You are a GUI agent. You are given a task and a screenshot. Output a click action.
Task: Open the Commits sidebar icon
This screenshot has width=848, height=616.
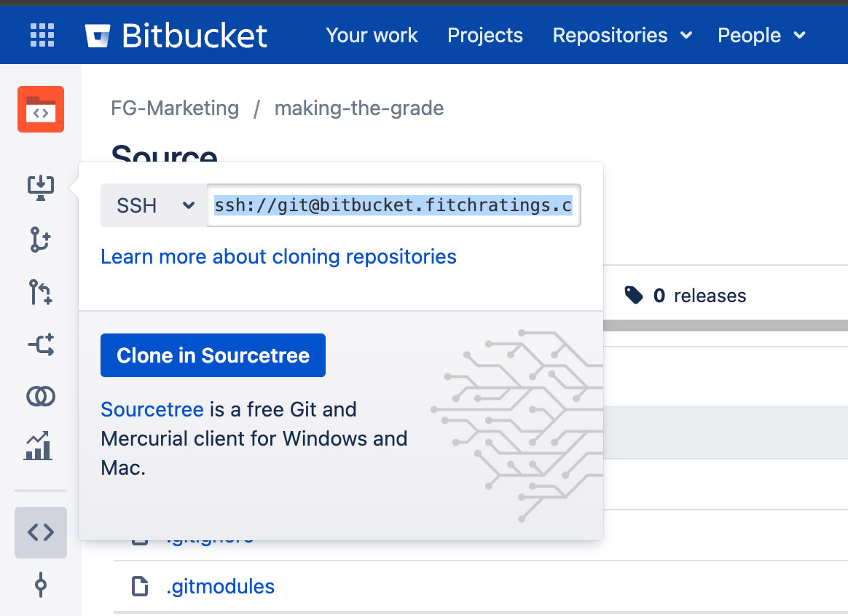tap(41, 585)
